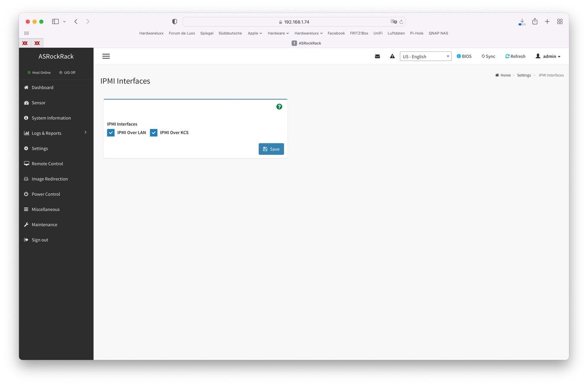Viewport: 588px width, 385px height.
Task: Open Maintenance from the sidebar
Action: coord(44,225)
